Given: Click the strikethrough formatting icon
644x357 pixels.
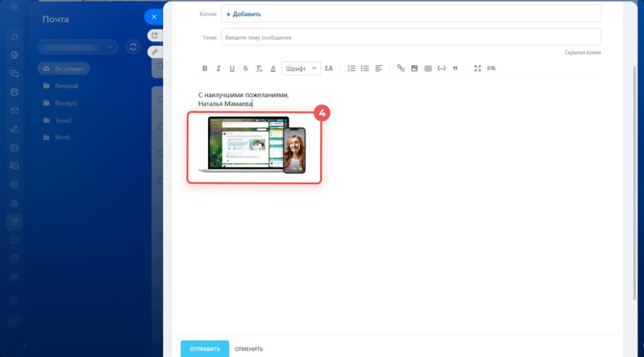Looking at the screenshot, I should (x=246, y=68).
